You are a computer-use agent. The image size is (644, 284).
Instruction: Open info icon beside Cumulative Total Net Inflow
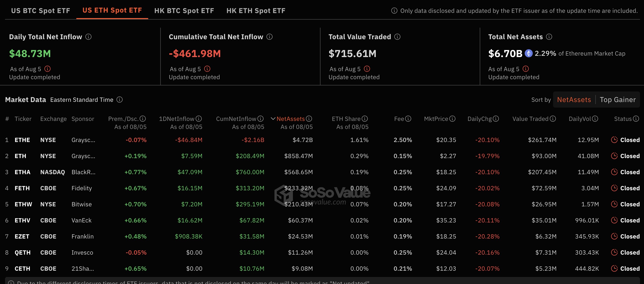click(x=270, y=37)
